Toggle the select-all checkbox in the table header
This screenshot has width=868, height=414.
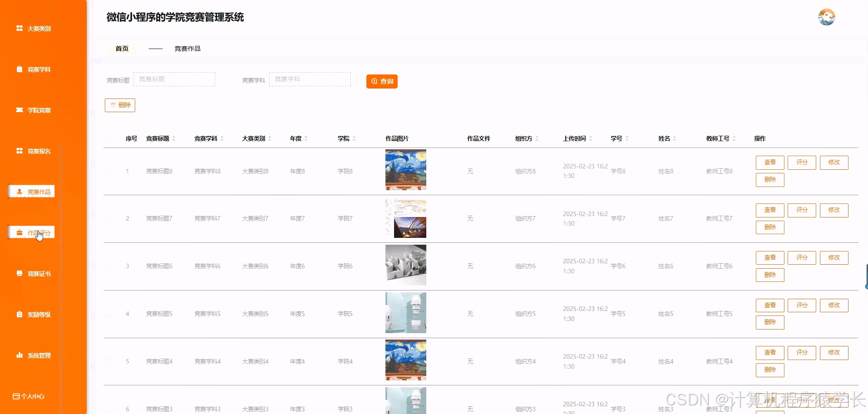click(108, 138)
